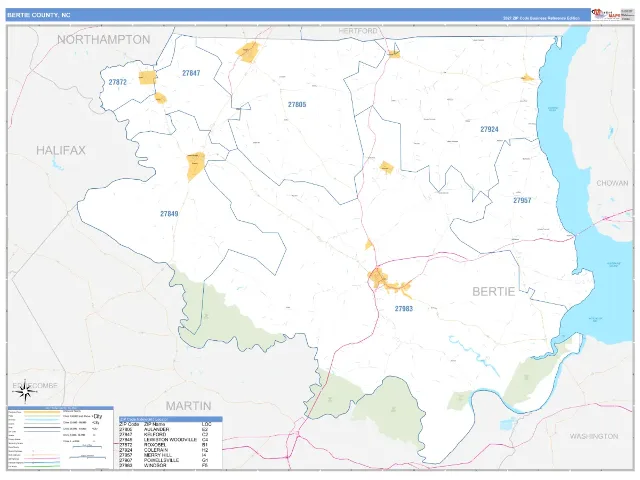Viewport: 640px width, 480px height.
Task: Click ZIP code label 27924 on map
Action: pyautogui.click(x=489, y=129)
